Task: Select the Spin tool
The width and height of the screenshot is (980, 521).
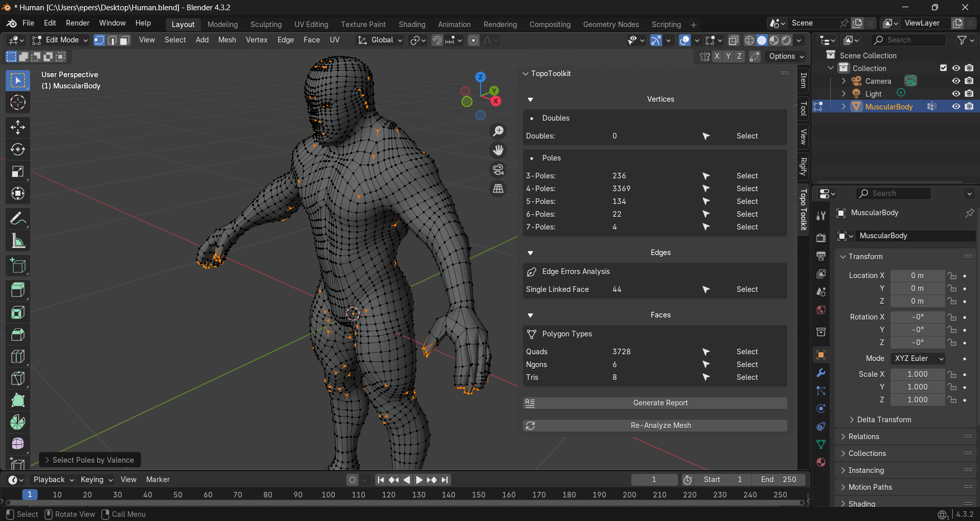Action: [x=18, y=422]
